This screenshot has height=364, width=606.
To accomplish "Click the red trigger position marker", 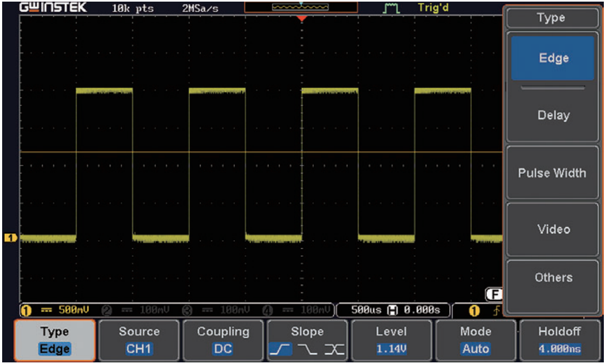I will 302,18.
